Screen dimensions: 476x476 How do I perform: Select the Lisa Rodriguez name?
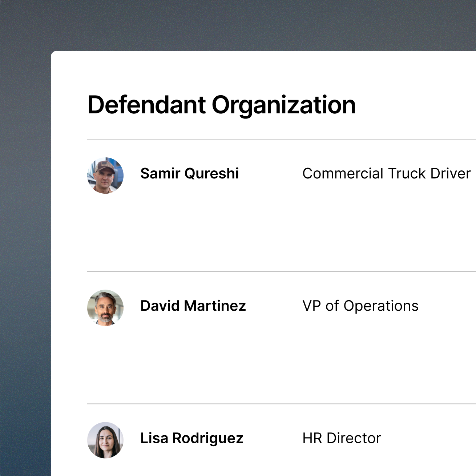[x=191, y=438]
